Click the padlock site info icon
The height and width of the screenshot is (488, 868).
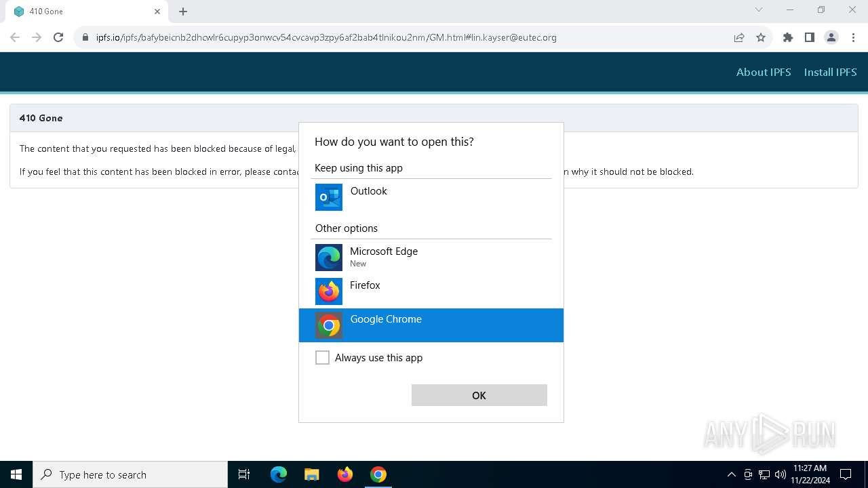click(85, 37)
